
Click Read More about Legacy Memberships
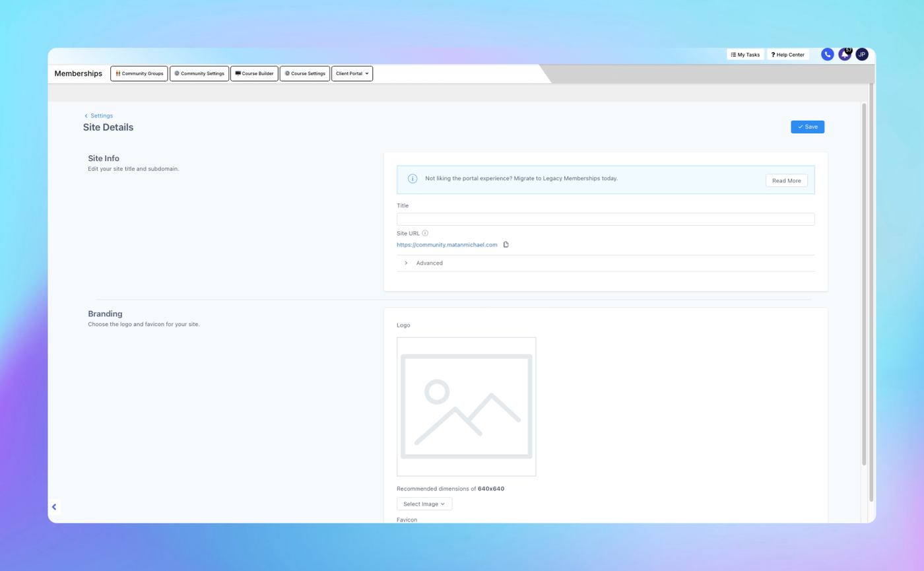pos(786,180)
